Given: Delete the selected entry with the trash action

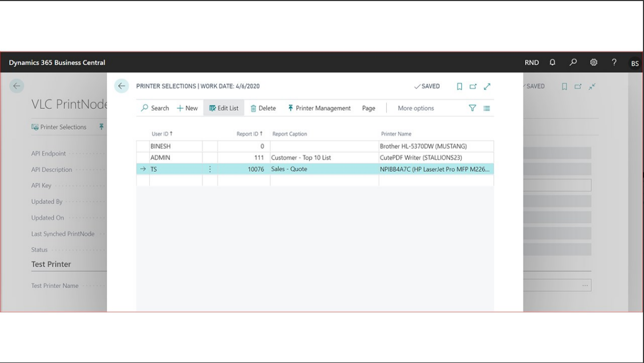Looking at the screenshot, I should click(262, 107).
